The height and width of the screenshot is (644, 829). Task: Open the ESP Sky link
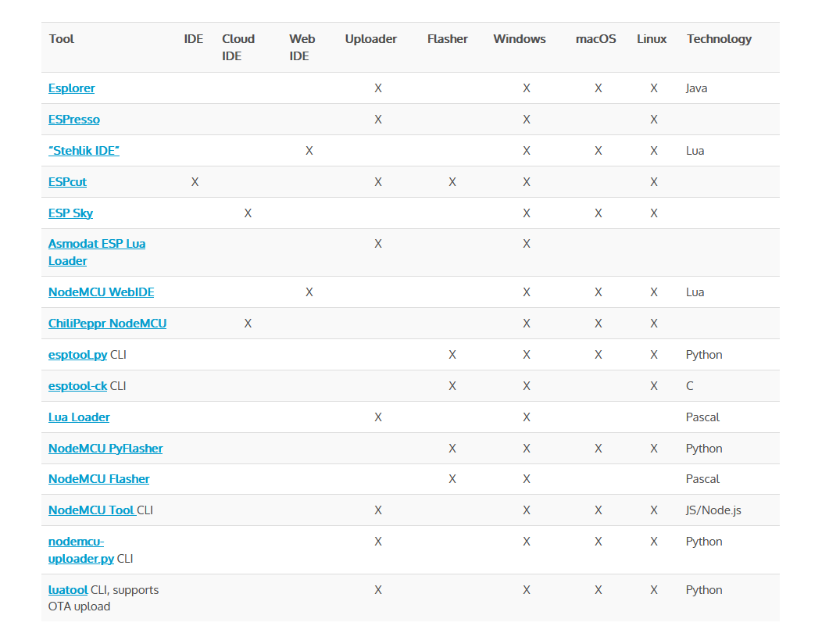click(x=70, y=213)
